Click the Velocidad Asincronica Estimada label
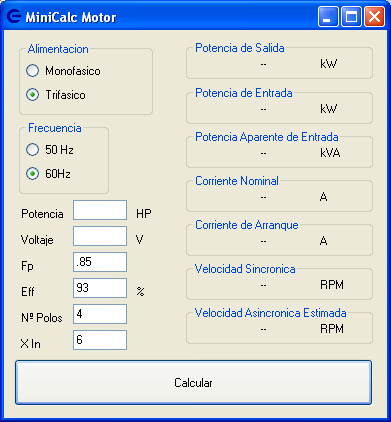 (270, 313)
